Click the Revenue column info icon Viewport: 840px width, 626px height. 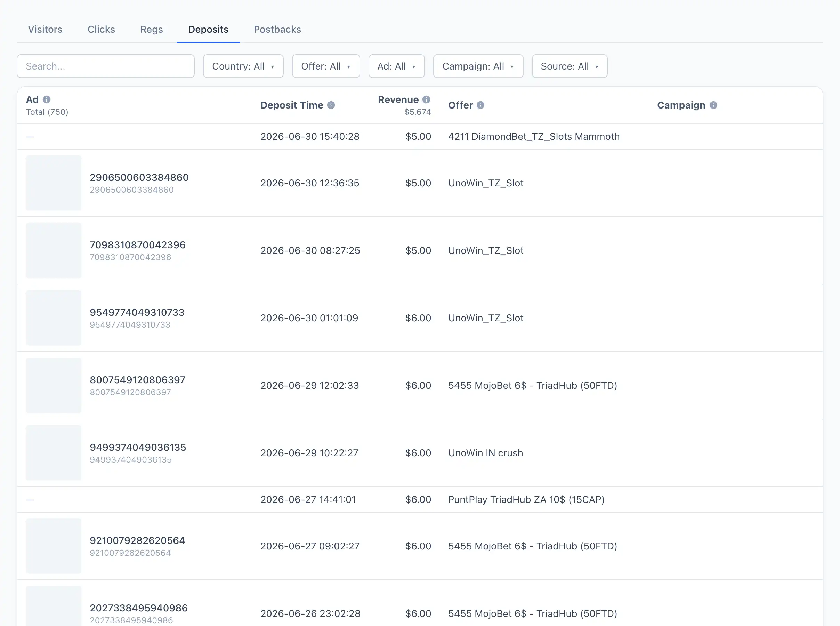click(427, 99)
